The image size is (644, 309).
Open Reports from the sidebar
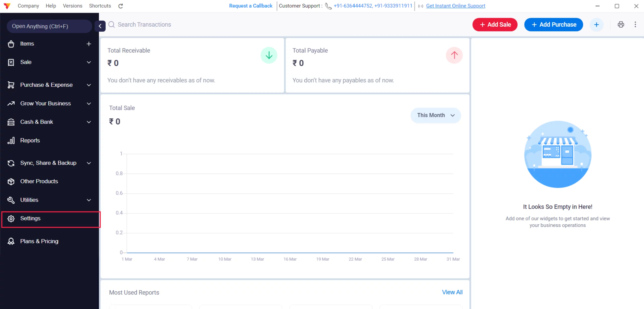coord(30,140)
